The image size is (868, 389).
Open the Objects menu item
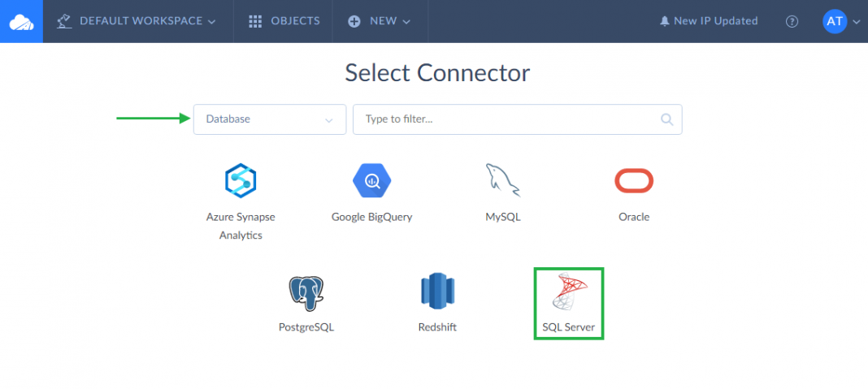(x=284, y=22)
